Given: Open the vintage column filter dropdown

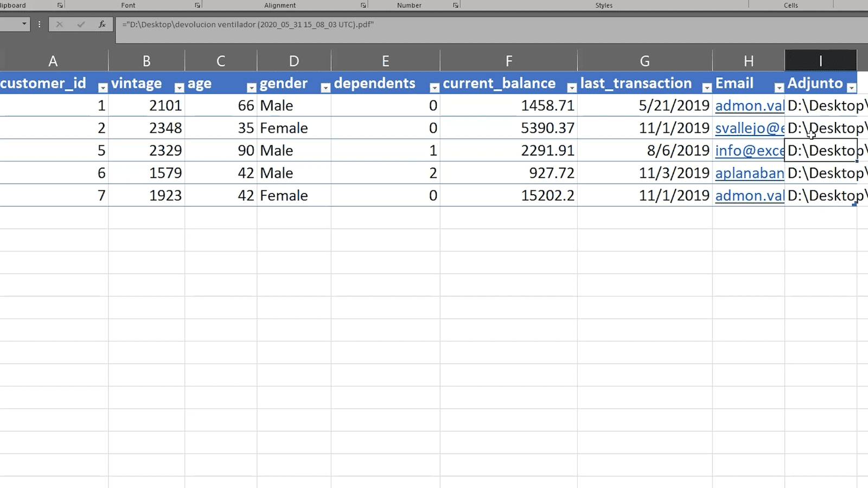Looking at the screenshot, I should point(179,87).
